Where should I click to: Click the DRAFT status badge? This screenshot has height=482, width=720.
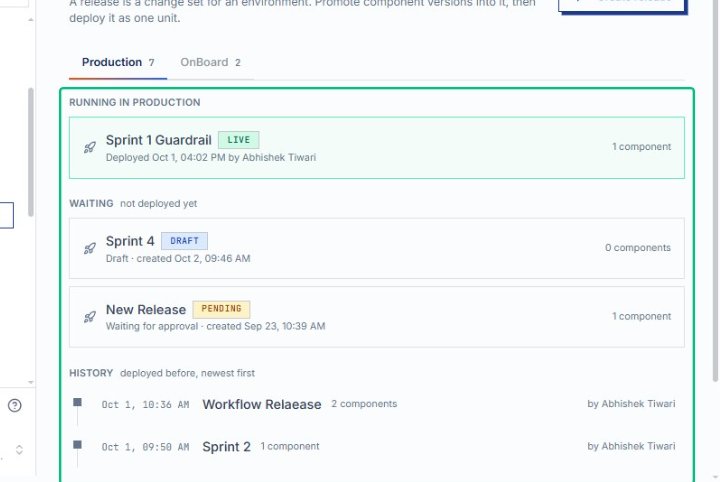pyautogui.click(x=184, y=241)
